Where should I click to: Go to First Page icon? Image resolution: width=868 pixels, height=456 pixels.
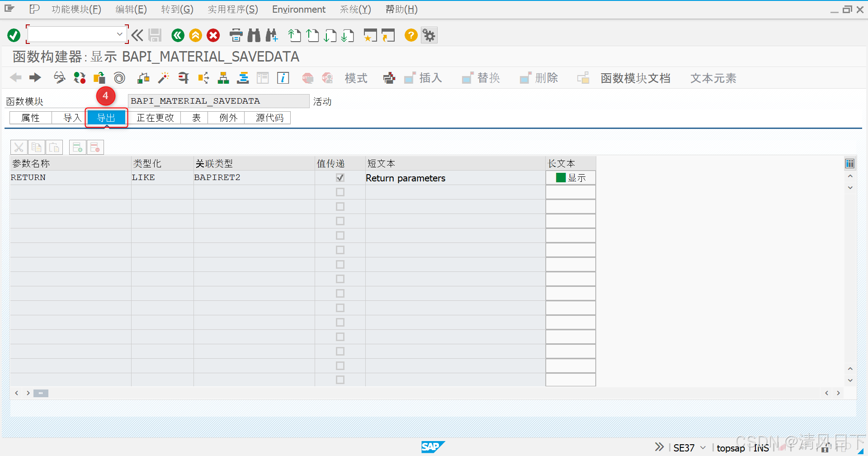pos(295,35)
